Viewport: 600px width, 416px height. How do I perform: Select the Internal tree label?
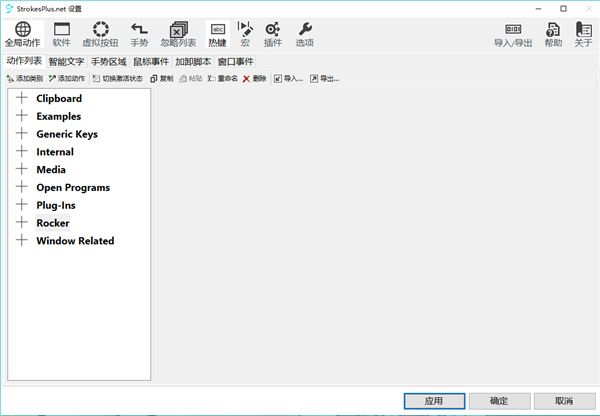[55, 152]
